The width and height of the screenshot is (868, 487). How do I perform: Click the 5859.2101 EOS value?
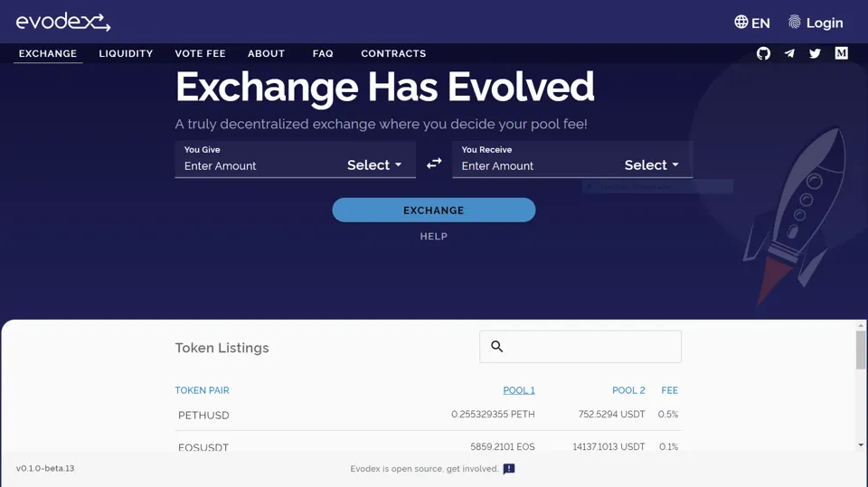pos(503,446)
